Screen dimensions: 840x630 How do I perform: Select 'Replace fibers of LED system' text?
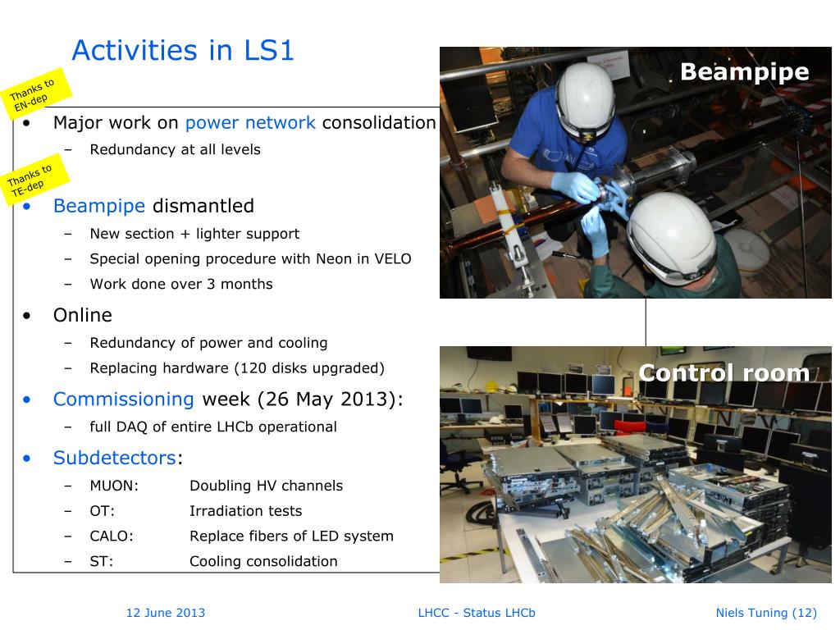291,536
